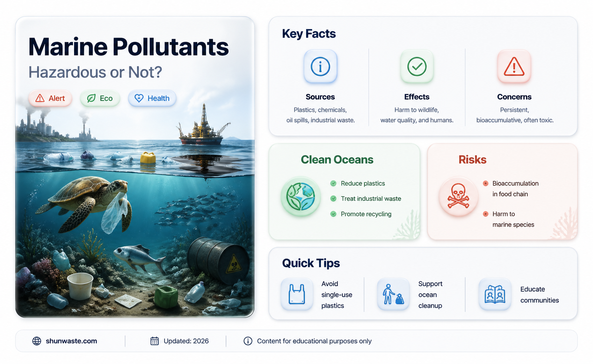Click the Hazardous or Not? subtitle
Viewport: 593px width, 364px height.
coord(95,72)
